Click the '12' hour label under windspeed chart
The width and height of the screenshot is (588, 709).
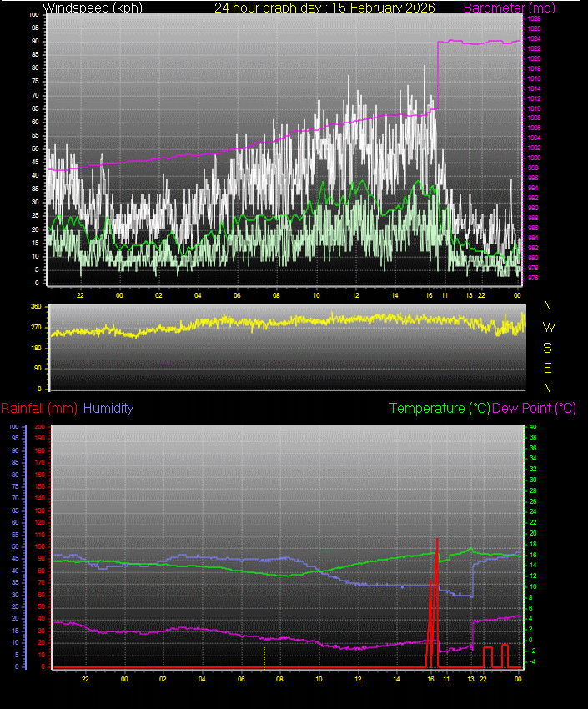[355, 295]
